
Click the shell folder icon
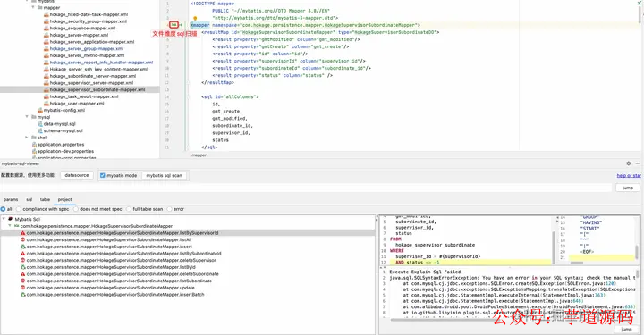pos(34,138)
